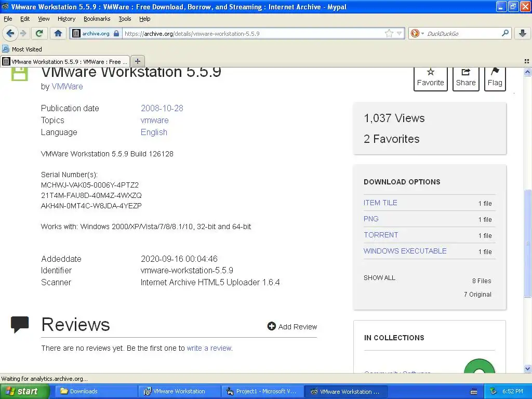Bookmark this page with the star icon

[389, 33]
